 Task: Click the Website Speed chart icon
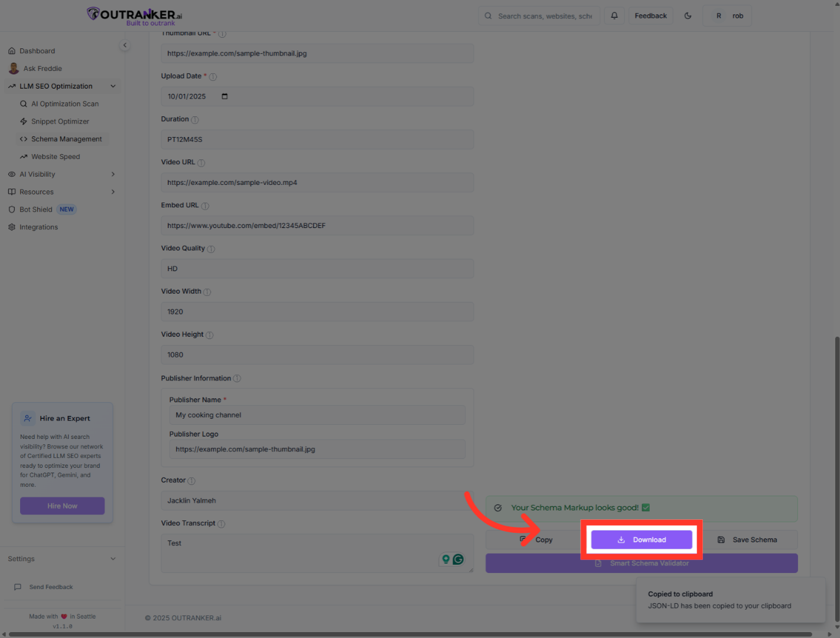(x=23, y=156)
